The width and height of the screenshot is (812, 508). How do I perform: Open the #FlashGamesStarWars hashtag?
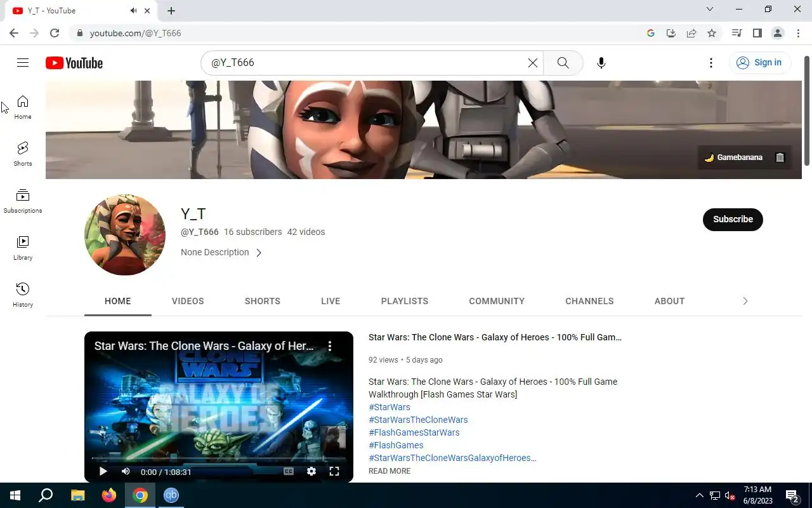414,432
